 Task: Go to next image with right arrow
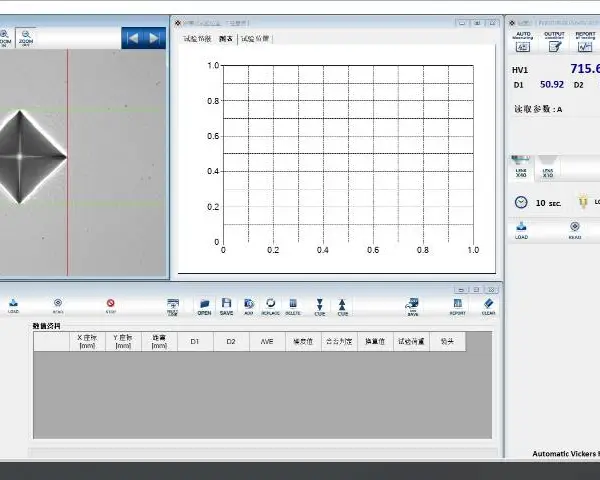[154, 38]
